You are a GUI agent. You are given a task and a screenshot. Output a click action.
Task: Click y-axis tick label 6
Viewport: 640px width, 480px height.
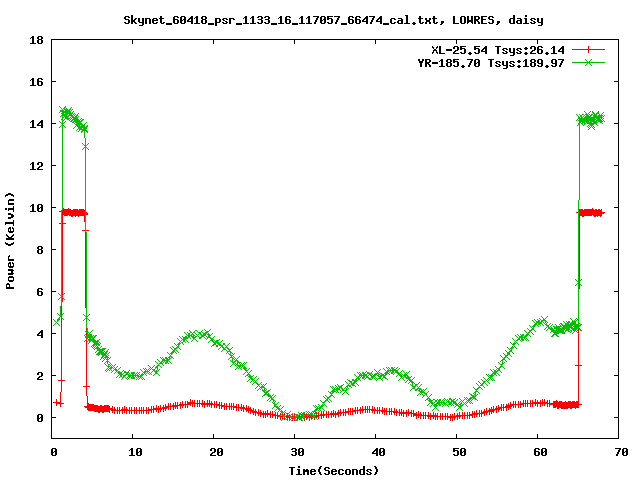[40, 292]
